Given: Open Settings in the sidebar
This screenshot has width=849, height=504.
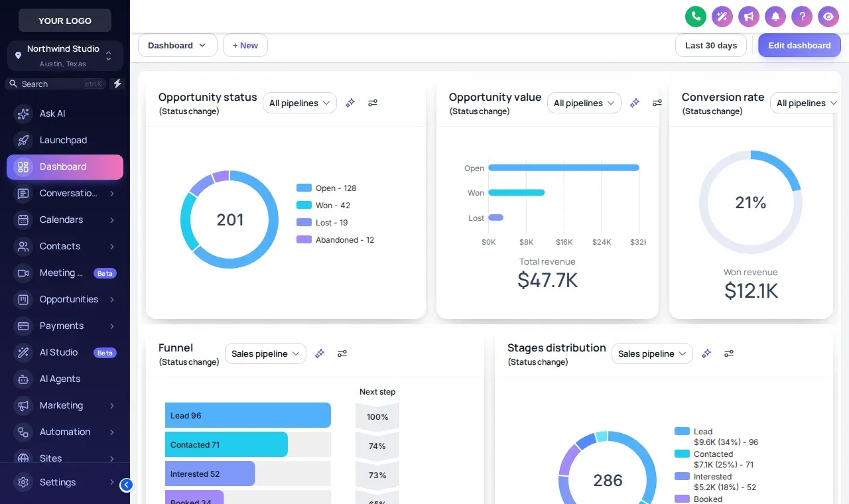Looking at the screenshot, I should [65, 482].
